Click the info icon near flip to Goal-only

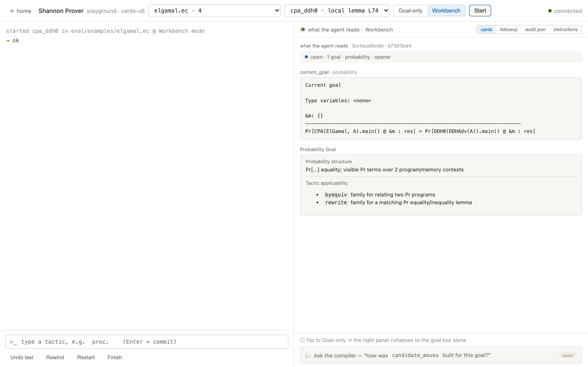click(302, 340)
